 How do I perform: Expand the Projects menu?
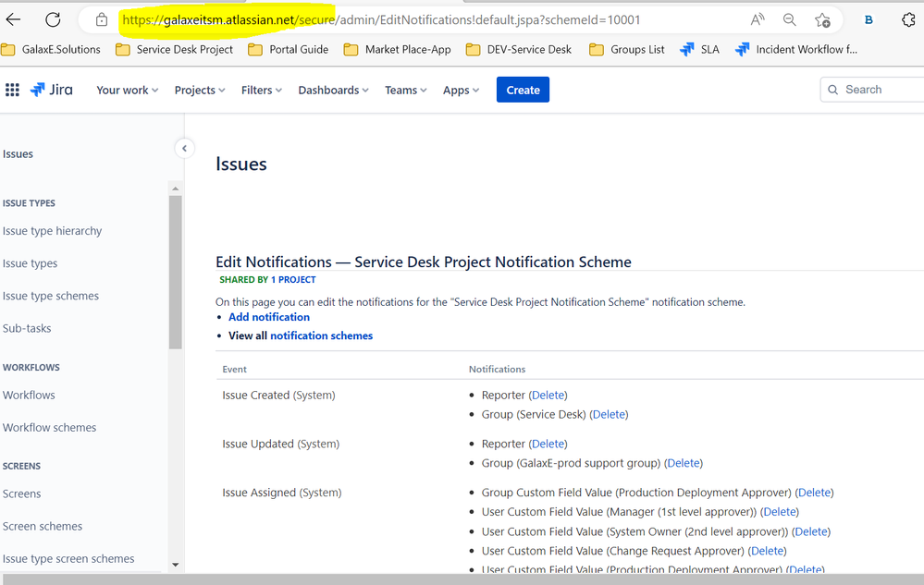[x=200, y=90]
